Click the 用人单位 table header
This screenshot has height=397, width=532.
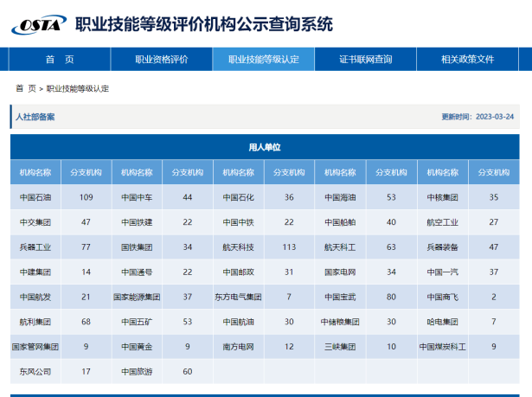coord(265,147)
